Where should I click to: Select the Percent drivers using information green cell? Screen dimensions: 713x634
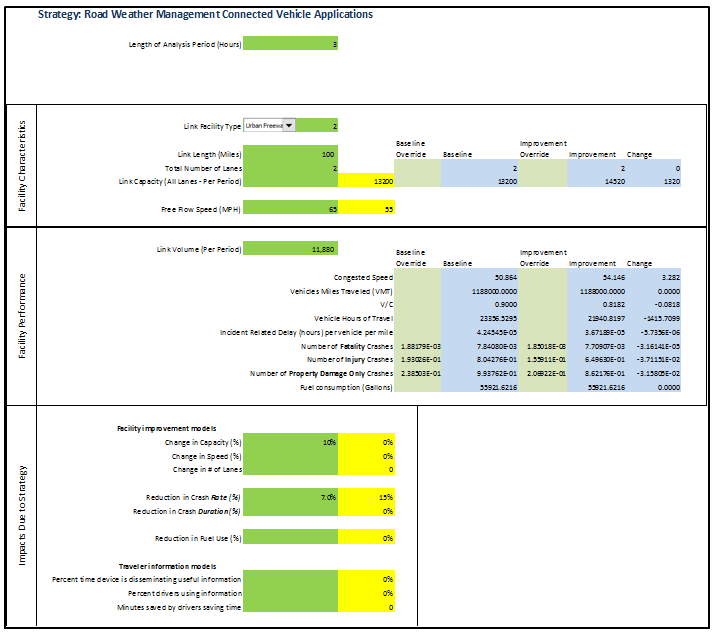(290, 593)
